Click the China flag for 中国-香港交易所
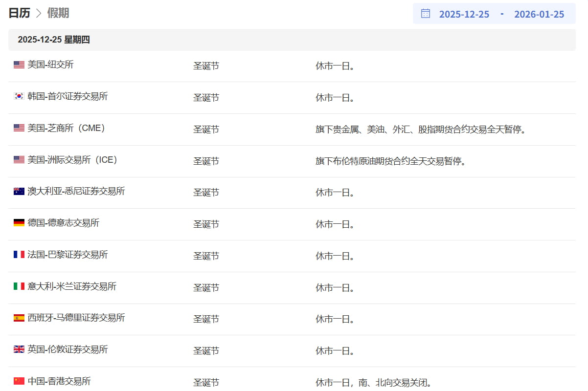This screenshot has height=391, width=588. 19,381
